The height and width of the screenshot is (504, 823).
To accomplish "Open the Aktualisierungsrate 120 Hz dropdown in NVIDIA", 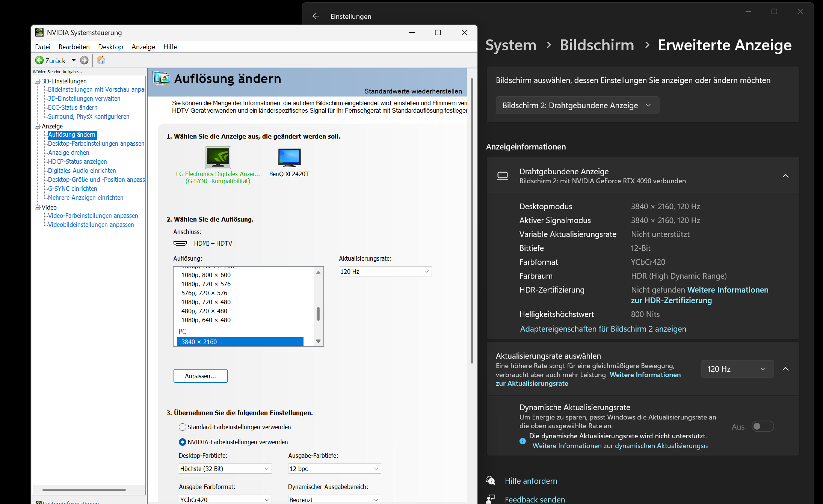I will point(385,272).
